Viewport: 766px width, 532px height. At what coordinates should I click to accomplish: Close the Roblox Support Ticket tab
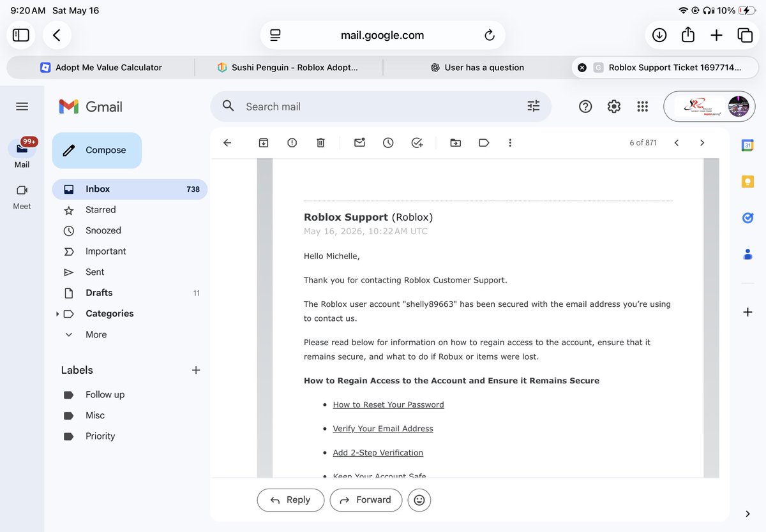click(x=582, y=67)
